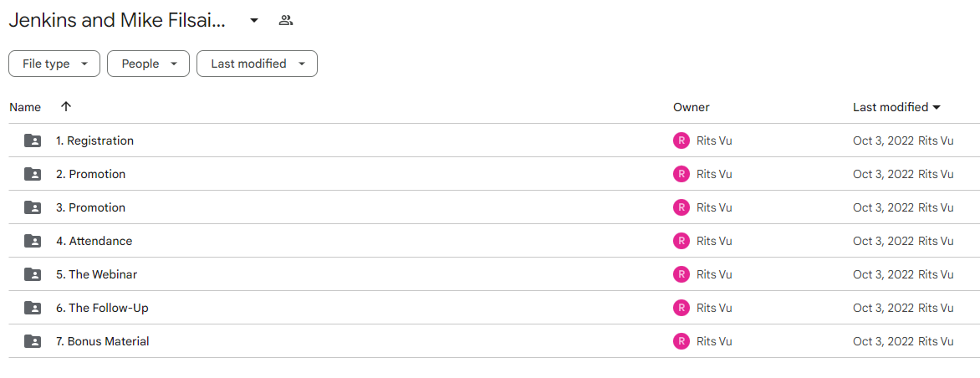Sort the list by the Name column header
The image size is (980, 378).
coord(25,108)
